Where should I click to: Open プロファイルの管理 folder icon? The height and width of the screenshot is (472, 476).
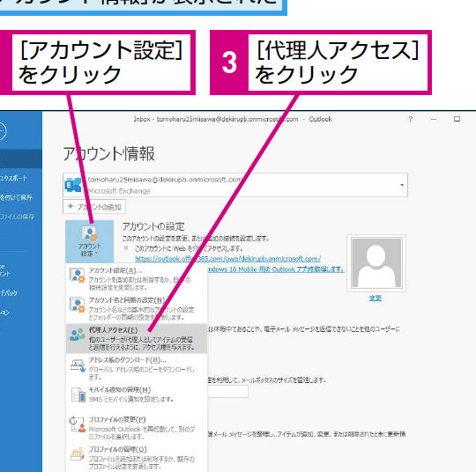coord(78,454)
